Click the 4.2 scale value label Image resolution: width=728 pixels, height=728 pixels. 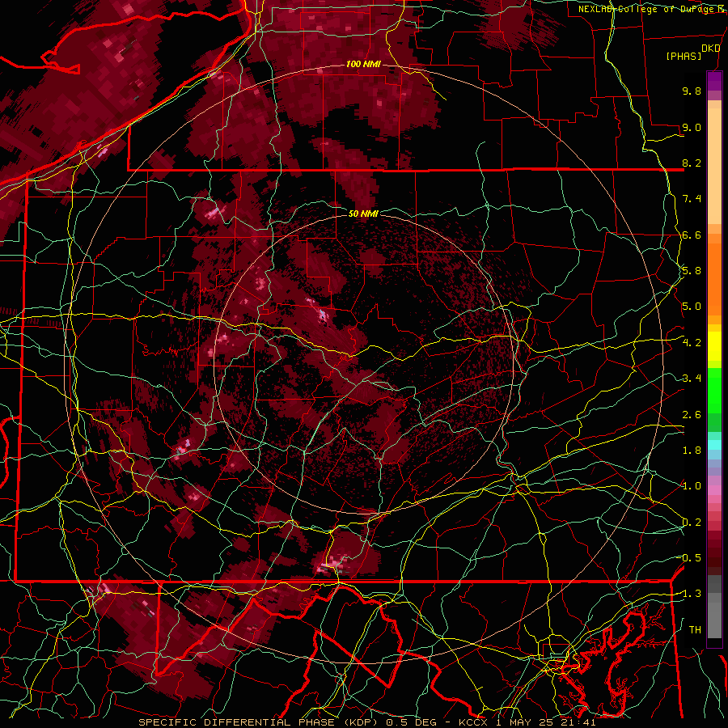(x=692, y=343)
